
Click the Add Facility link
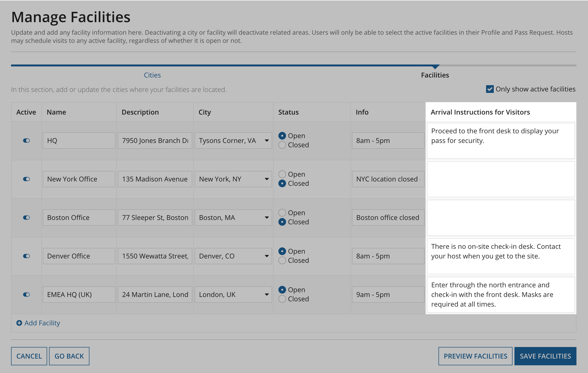tap(42, 323)
